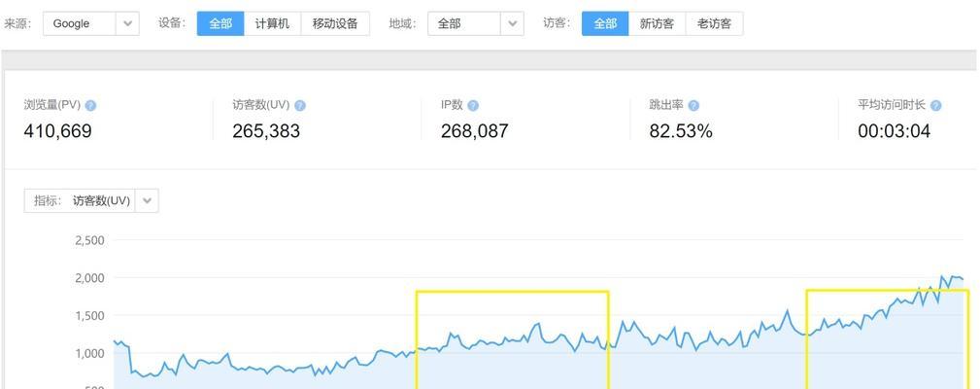
Task: Click arrow of the 地域 dropdown
Action: 512,23
